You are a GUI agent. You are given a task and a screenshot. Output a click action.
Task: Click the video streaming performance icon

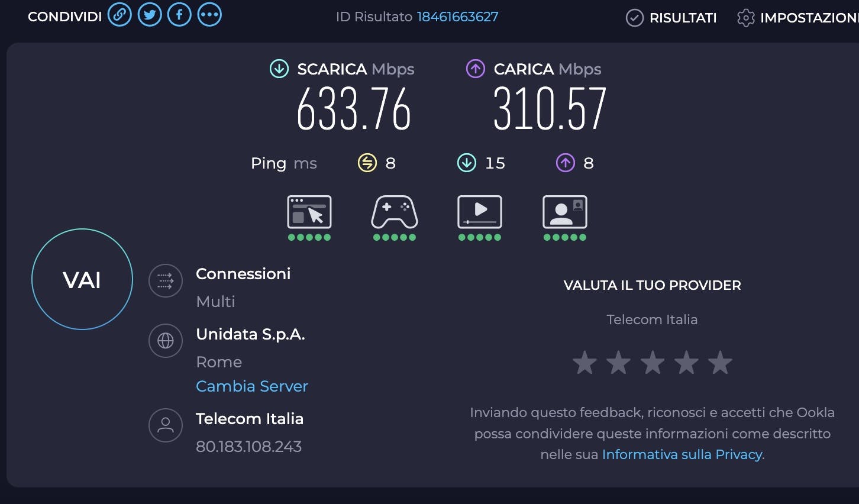click(480, 212)
